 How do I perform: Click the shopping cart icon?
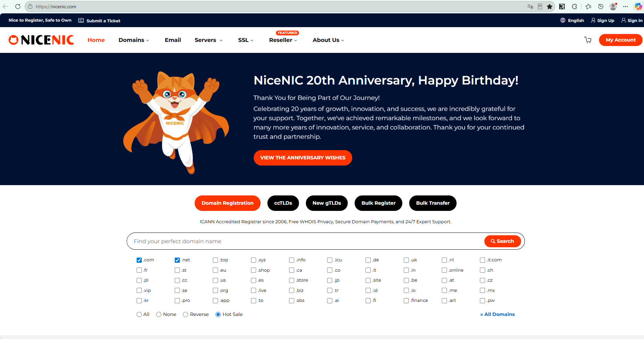tap(588, 40)
